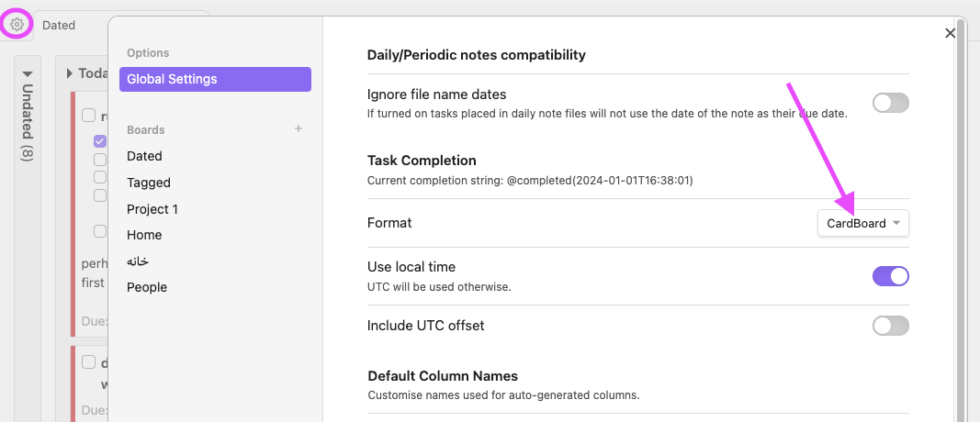Close the settings dialog
This screenshot has height=422, width=980.
pos(951,33)
